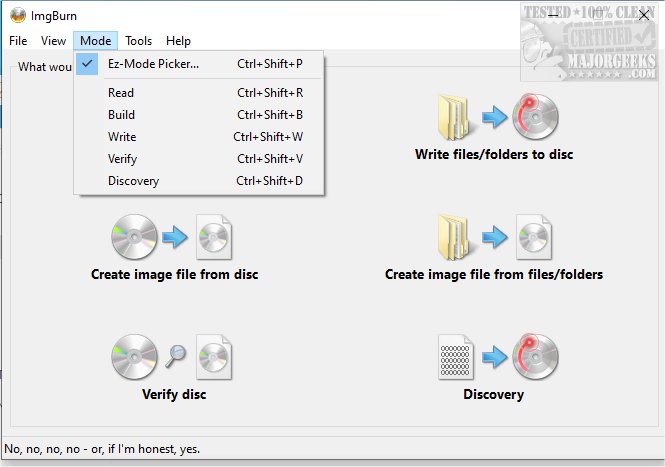
Task: Click the Verify disc icon
Action: (175, 358)
